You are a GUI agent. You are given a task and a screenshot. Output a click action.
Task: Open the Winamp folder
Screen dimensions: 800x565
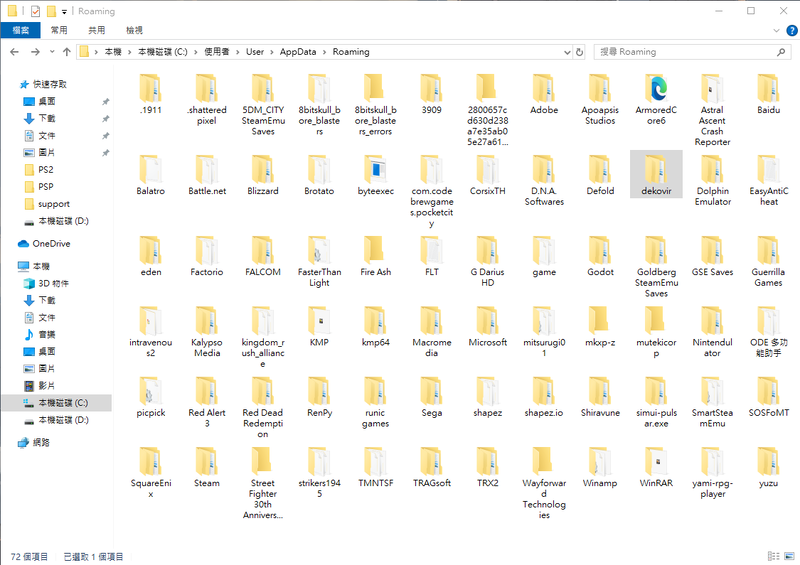coord(600,468)
